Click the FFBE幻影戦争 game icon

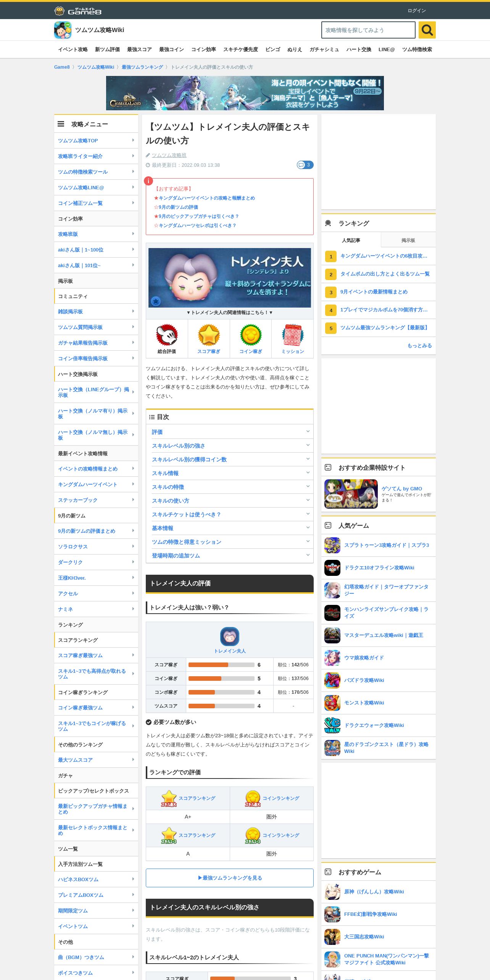coord(332,914)
